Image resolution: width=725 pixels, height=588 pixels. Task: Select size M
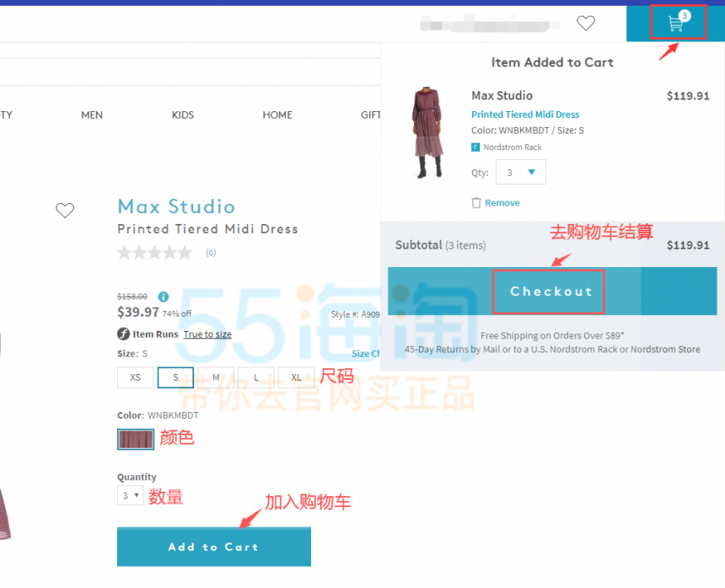click(x=216, y=377)
